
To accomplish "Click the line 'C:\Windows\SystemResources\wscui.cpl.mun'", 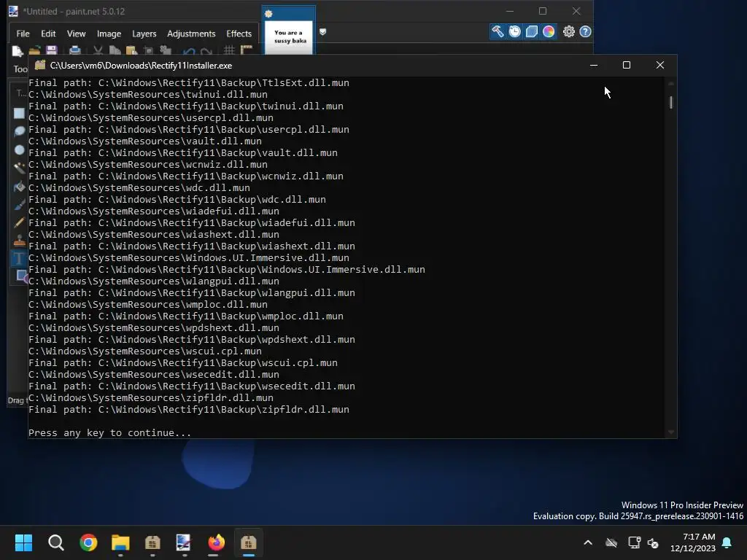I will coord(145,351).
